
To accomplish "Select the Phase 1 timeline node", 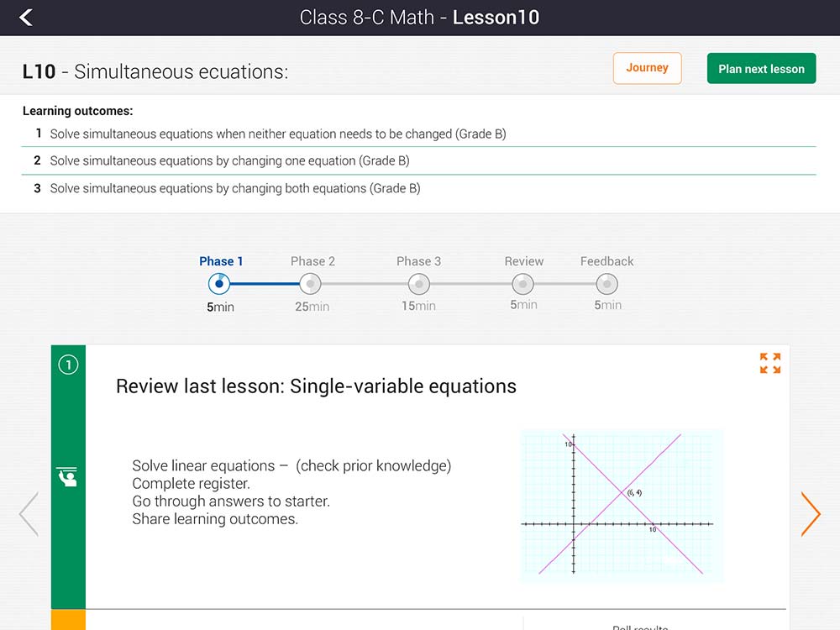I will (x=218, y=284).
